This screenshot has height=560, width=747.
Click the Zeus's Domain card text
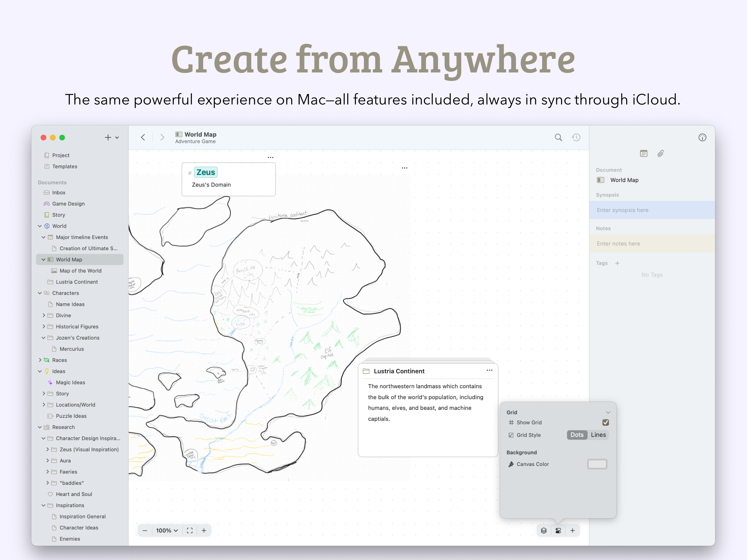coord(211,185)
